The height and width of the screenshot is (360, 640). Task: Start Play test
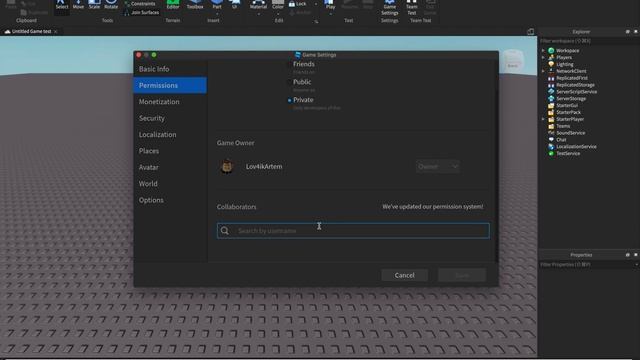click(330, 5)
